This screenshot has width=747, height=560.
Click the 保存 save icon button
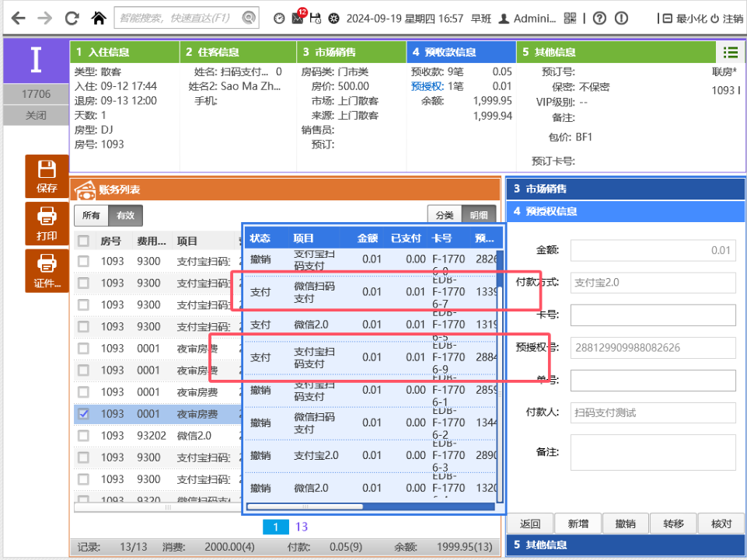(x=47, y=176)
